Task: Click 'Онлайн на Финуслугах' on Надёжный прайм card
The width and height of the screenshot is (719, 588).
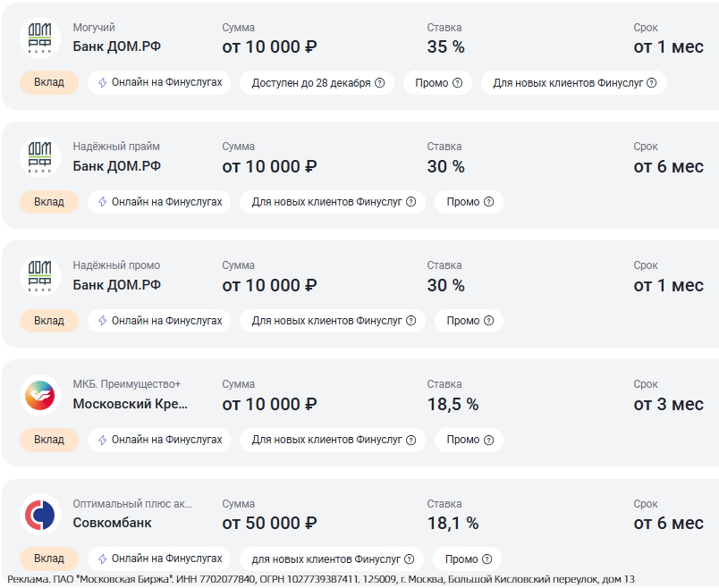Action: [159, 202]
